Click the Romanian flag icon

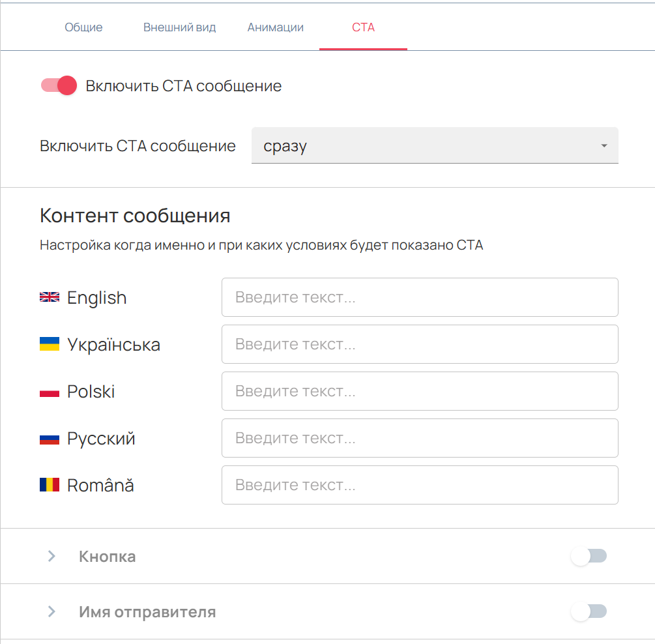(50, 485)
